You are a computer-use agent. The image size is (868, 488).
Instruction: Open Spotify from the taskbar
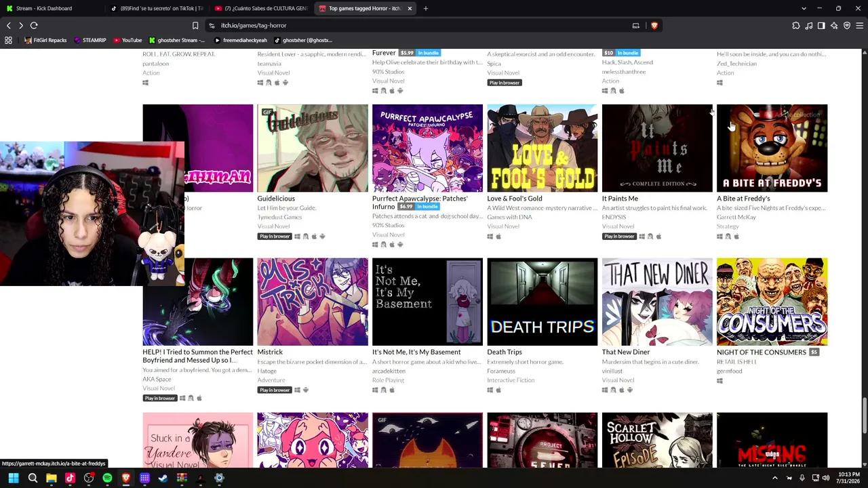(x=107, y=479)
